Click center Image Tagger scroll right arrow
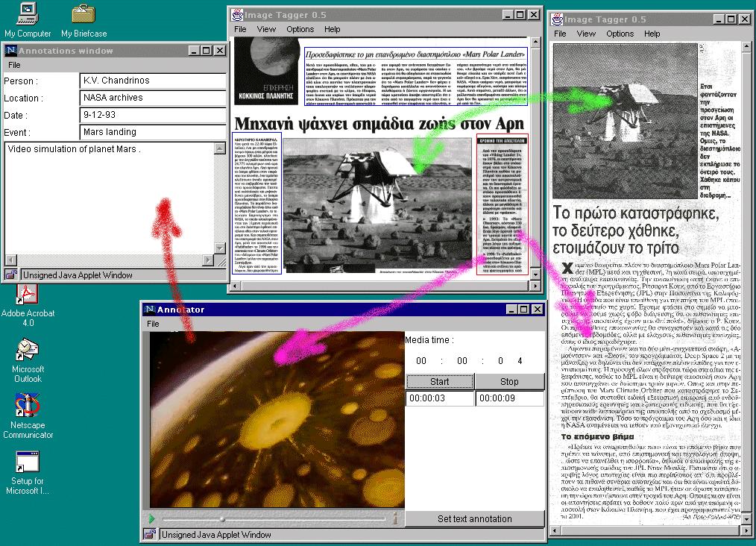Image resolution: width=756 pixels, height=546 pixels. (x=535, y=286)
